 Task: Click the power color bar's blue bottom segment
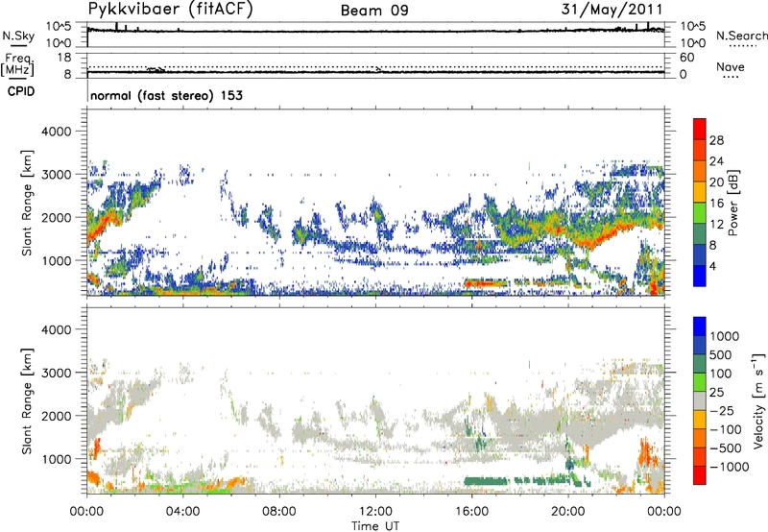click(700, 276)
